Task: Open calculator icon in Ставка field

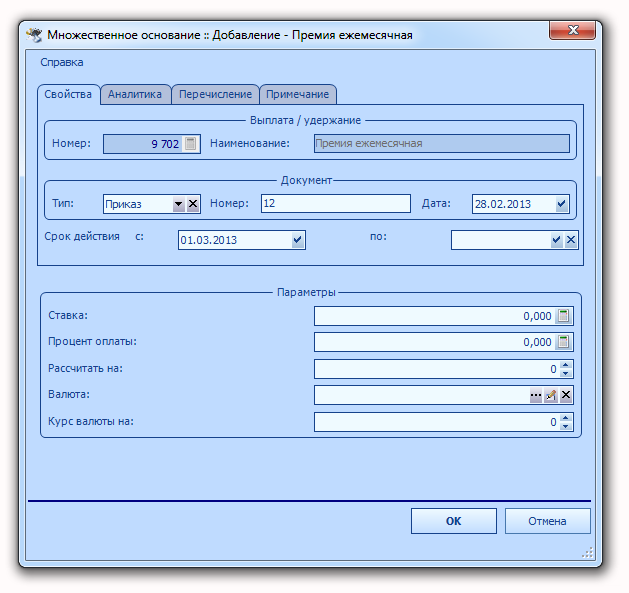Action: pyautogui.click(x=564, y=316)
